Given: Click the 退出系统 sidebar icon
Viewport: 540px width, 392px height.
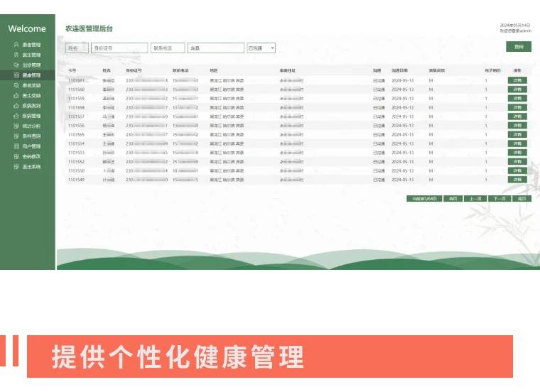Looking at the screenshot, I should (x=16, y=166).
